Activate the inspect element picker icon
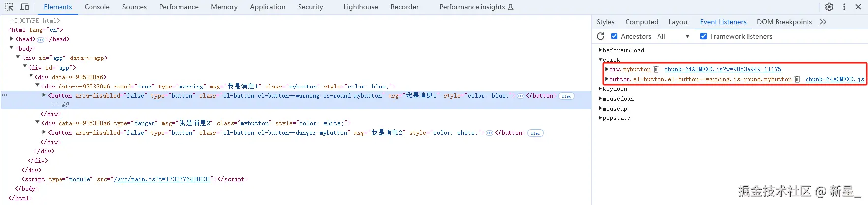Viewport: 868px width, 205px height. [x=9, y=7]
